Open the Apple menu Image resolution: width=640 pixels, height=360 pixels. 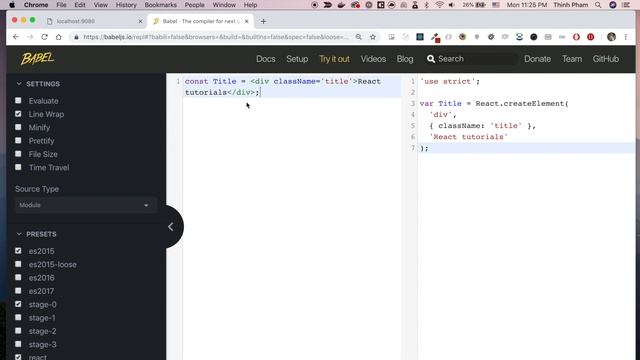coord(12,5)
